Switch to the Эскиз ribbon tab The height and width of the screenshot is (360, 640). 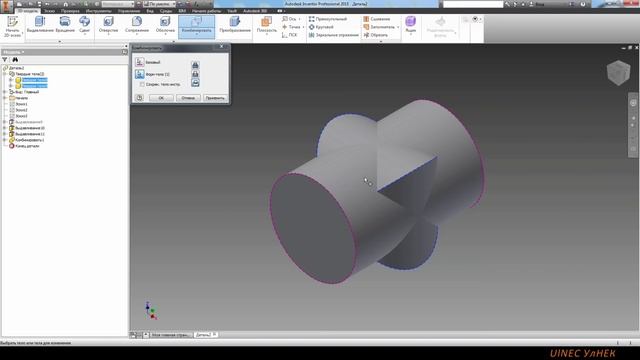(x=49, y=11)
